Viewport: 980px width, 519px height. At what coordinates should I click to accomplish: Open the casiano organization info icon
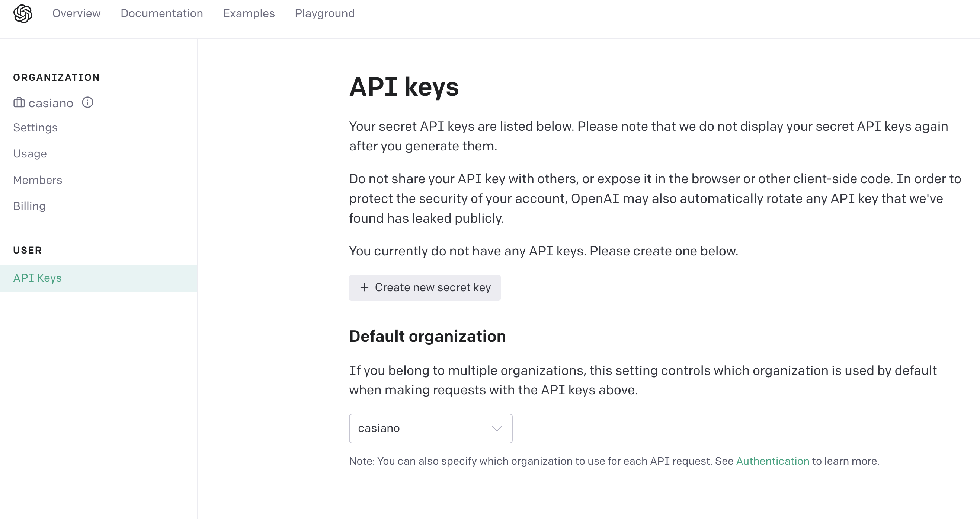point(87,102)
